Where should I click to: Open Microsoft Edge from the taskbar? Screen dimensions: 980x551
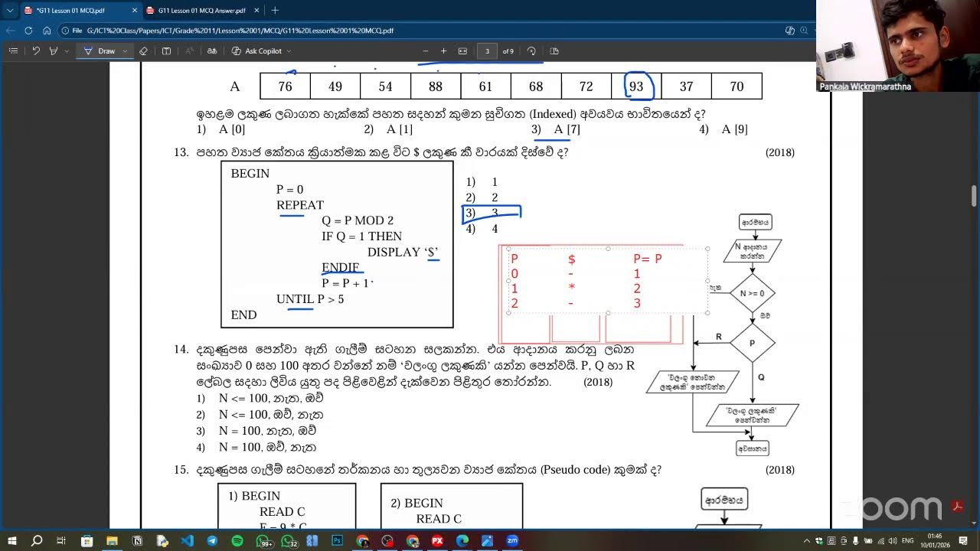pyautogui.click(x=462, y=541)
